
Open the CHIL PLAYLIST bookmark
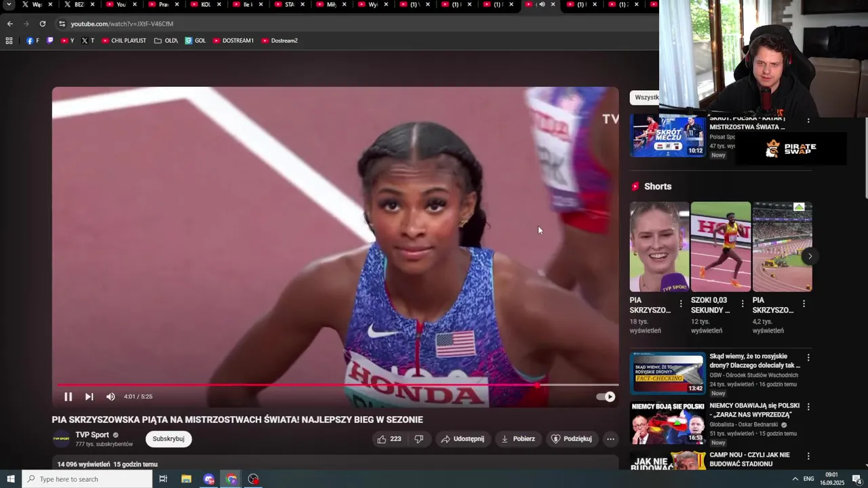click(123, 41)
